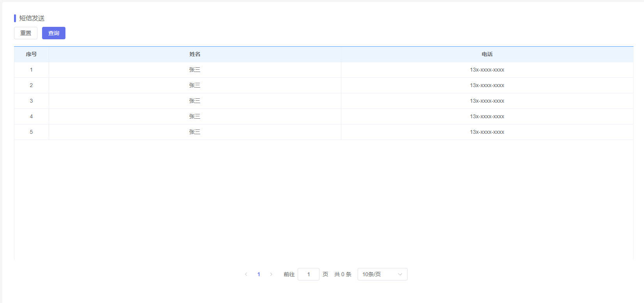The height and width of the screenshot is (303, 644).
Task: Click phone 13x-xxxx-xxxx in row 2
Action: coord(487,85)
